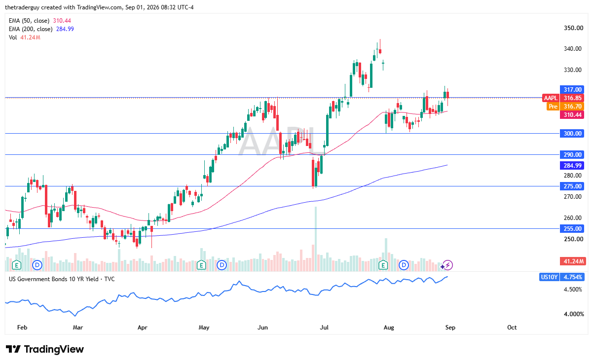The width and height of the screenshot is (593, 364).
Task: Click the blue US10Y symbol label
Action: coord(549,277)
